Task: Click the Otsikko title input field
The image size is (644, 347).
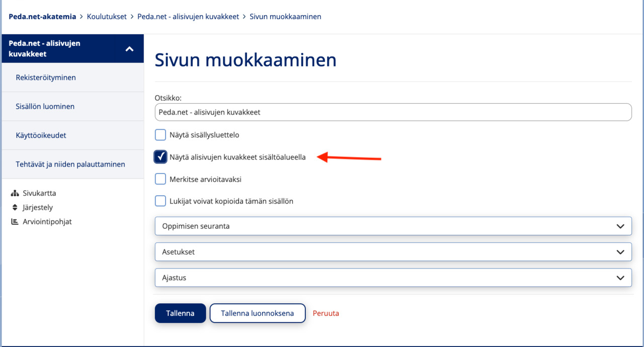Action: coord(393,112)
